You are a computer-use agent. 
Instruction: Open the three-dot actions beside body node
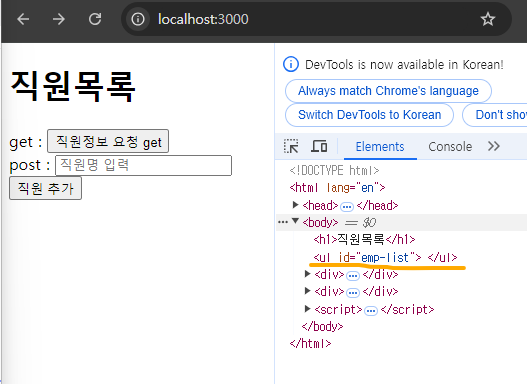283,222
